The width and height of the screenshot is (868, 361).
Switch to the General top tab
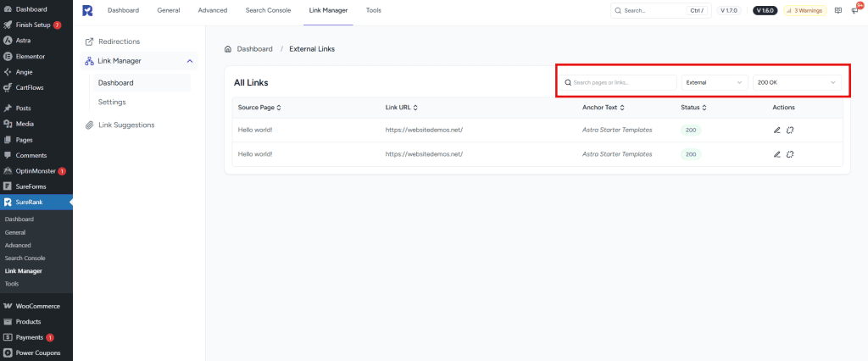[x=169, y=10]
